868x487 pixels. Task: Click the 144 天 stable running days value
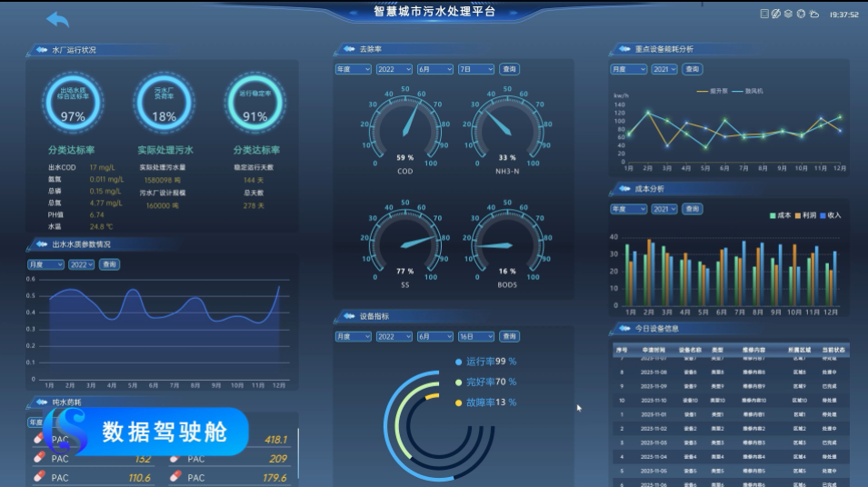[x=254, y=180]
